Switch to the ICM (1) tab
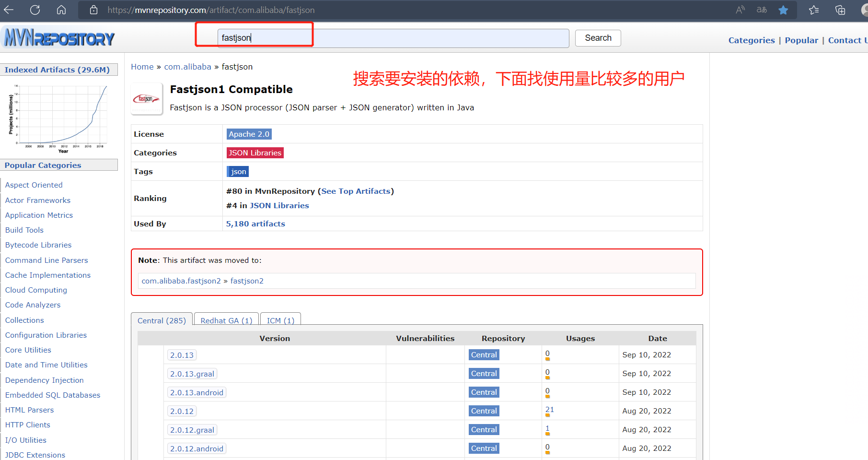Screen dimensions: 868x460 [x=280, y=320]
